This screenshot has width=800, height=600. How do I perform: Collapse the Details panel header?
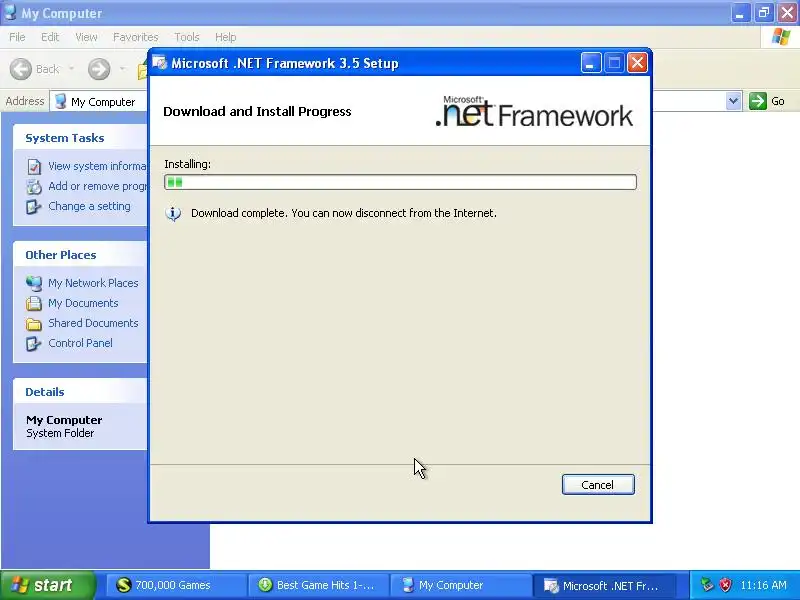tap(81, 392)
